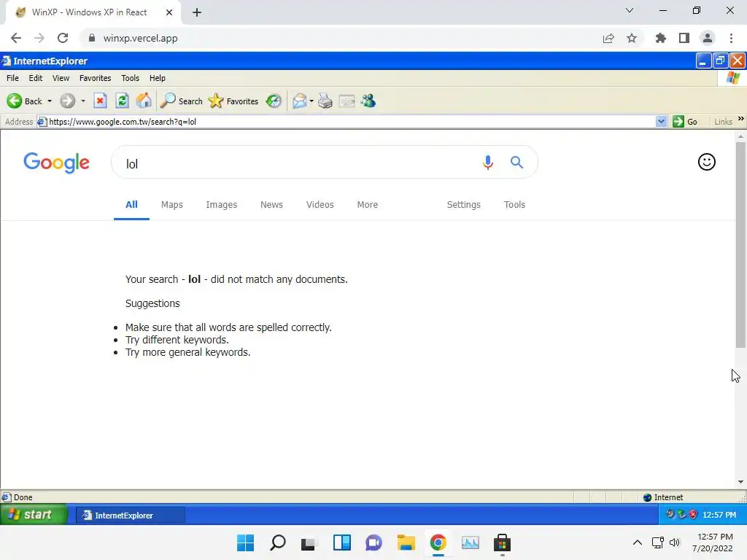This screenshot has width=747, height=560.
Task: Open the Mail button dropdown arrow
Action: pos(311,101)
